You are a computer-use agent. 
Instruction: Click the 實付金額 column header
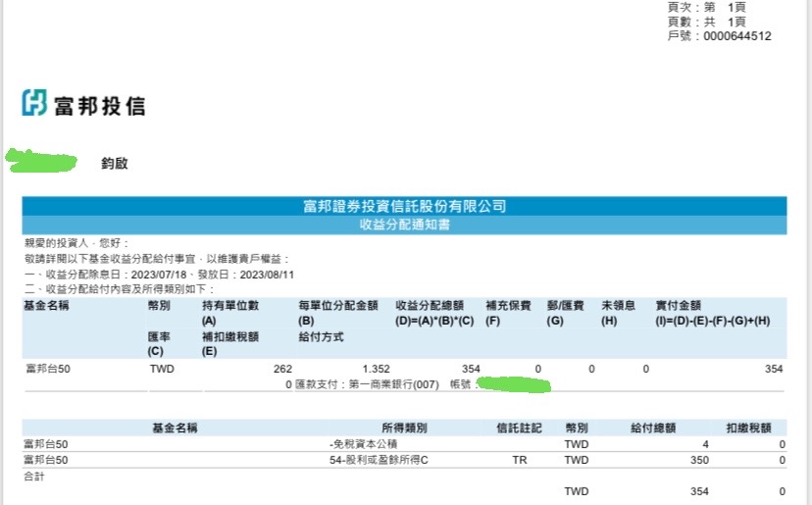click(679, 306)
